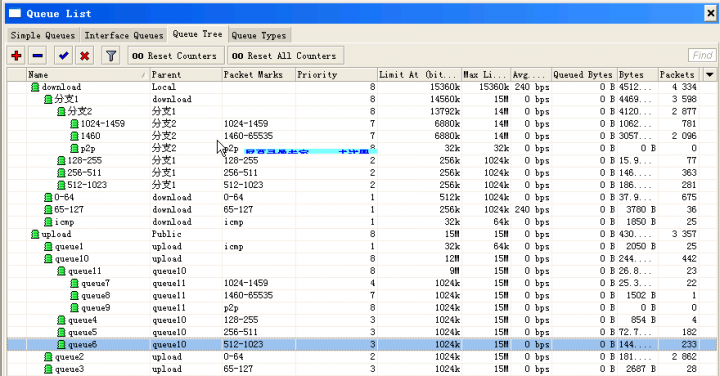The height and width of the screenshot is (376, 720).
Task: Click the red plus Add queue icon
Action: pos(17,56)
